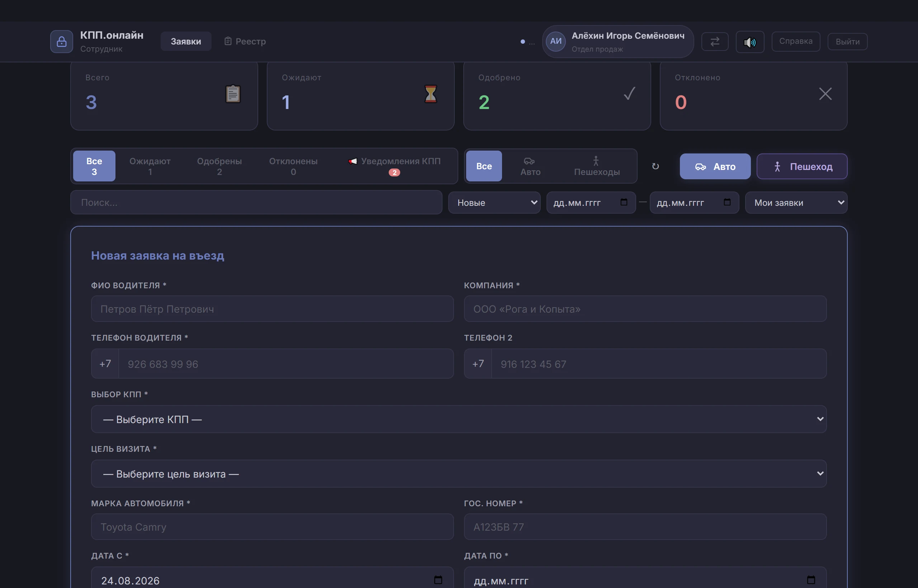
Task: Click the Пешеход create button
Action: coord(802,166)
